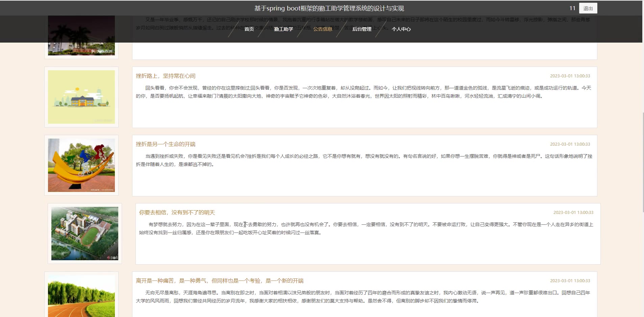This screenshot has width=644, height=317.
Task: Click the vertical page scrollbar thumb
Action: tap(643, 162)
